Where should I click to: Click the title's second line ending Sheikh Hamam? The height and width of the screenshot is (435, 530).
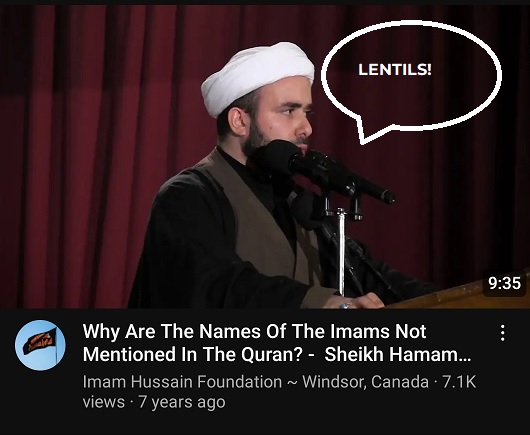click(276, 354)
